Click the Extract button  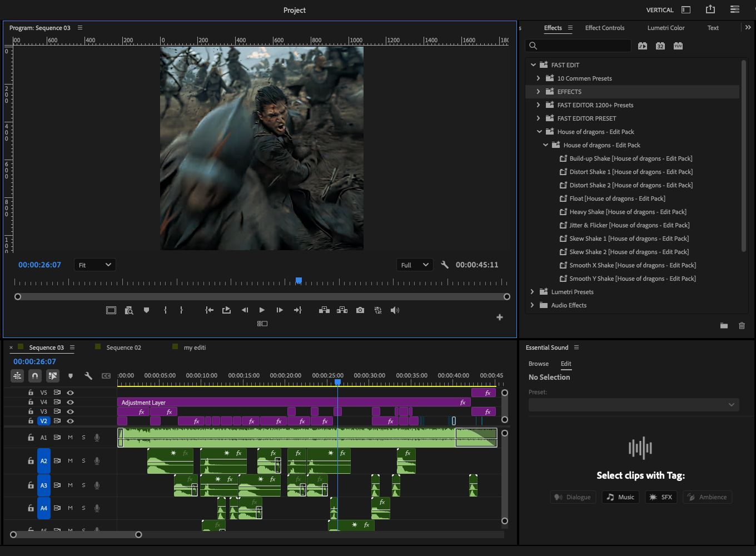click(342, 310)
